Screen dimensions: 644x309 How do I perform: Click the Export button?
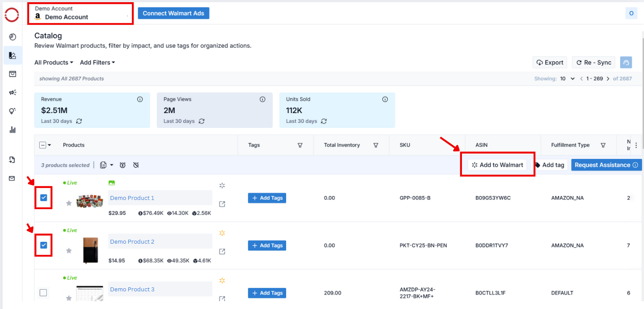point(550,63)
